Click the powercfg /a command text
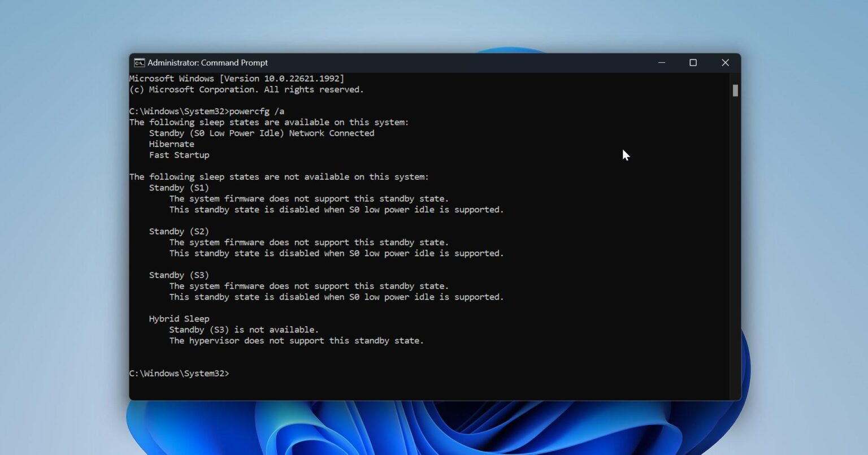The width and height of the screenshot is (868, 455). pos(257,111)
